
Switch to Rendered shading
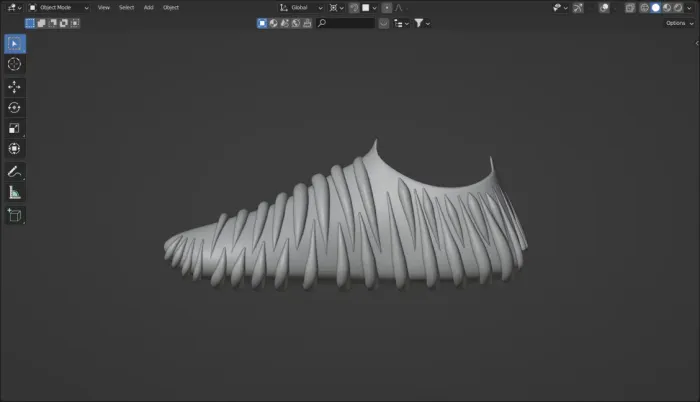(x=678, y=8)
